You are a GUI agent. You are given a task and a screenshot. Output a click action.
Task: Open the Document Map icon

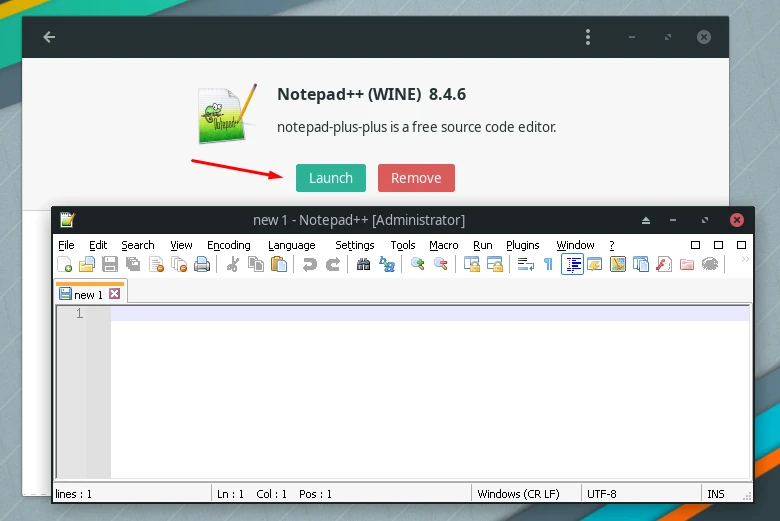coord(617,264)
